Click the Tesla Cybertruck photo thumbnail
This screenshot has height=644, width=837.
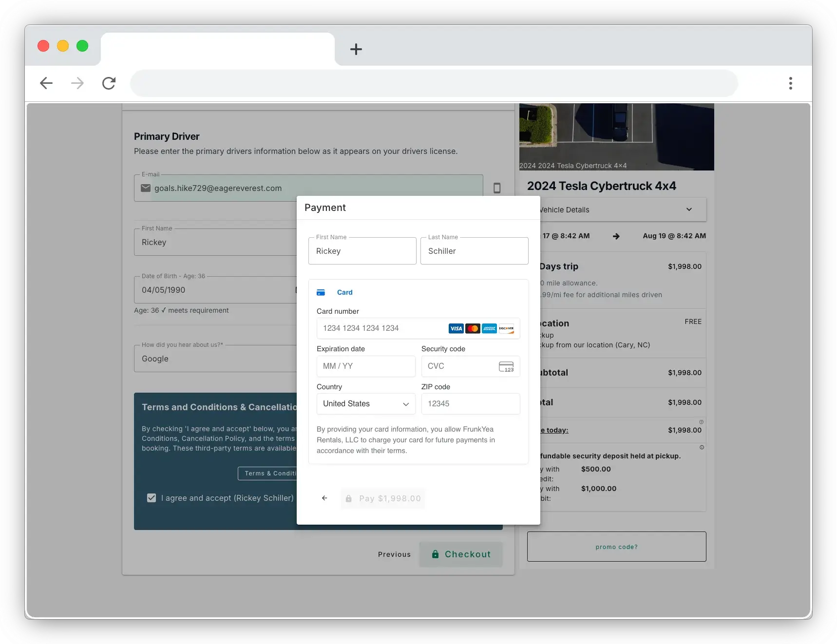point(616,137)
